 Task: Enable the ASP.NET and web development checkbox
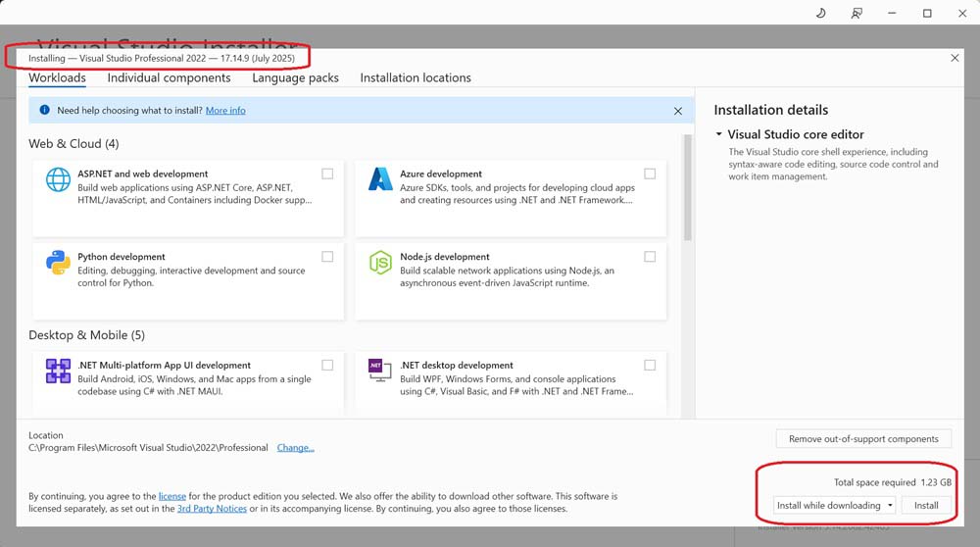click(x=327, y=174)
